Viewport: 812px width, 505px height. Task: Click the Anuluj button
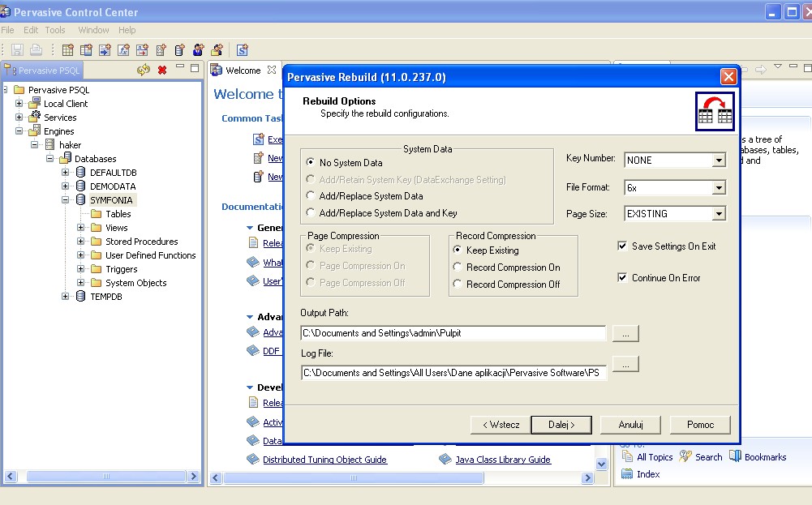pos(630,425)
